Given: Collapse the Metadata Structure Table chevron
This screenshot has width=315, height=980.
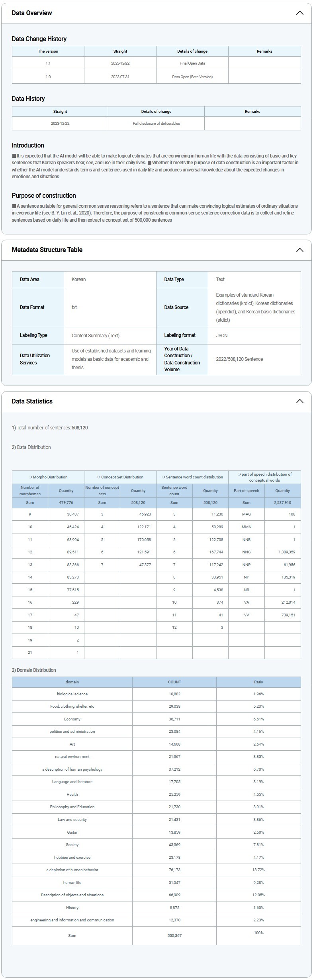Looking at the screenshot, I should click(299, 250).
